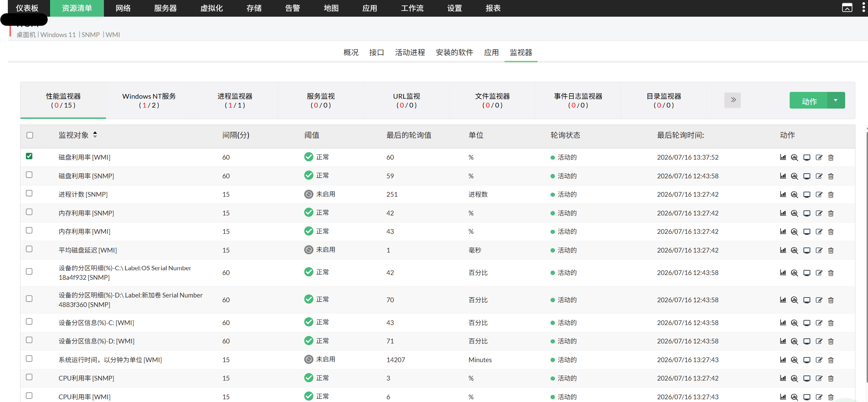Select the 文件监视器 category
The image size is (868, 402).
tap(492, 100)
